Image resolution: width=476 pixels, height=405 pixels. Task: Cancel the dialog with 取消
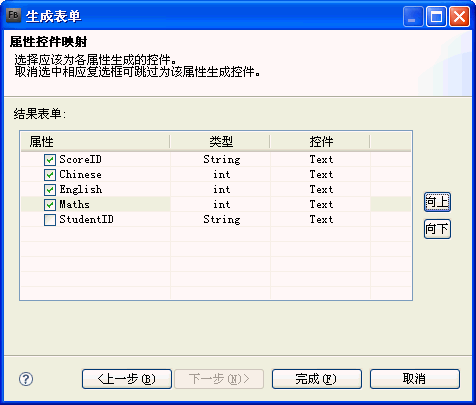(x=415, y=379)
